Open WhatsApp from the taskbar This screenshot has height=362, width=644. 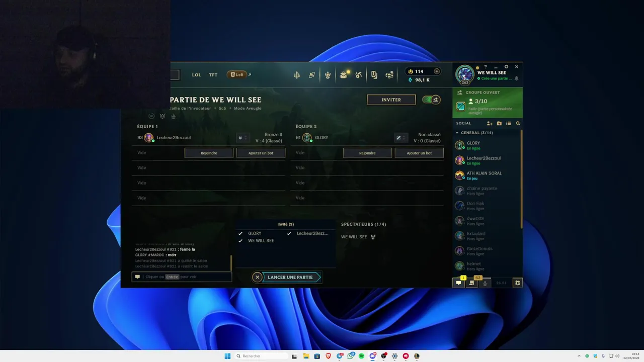tap(351, 356)
